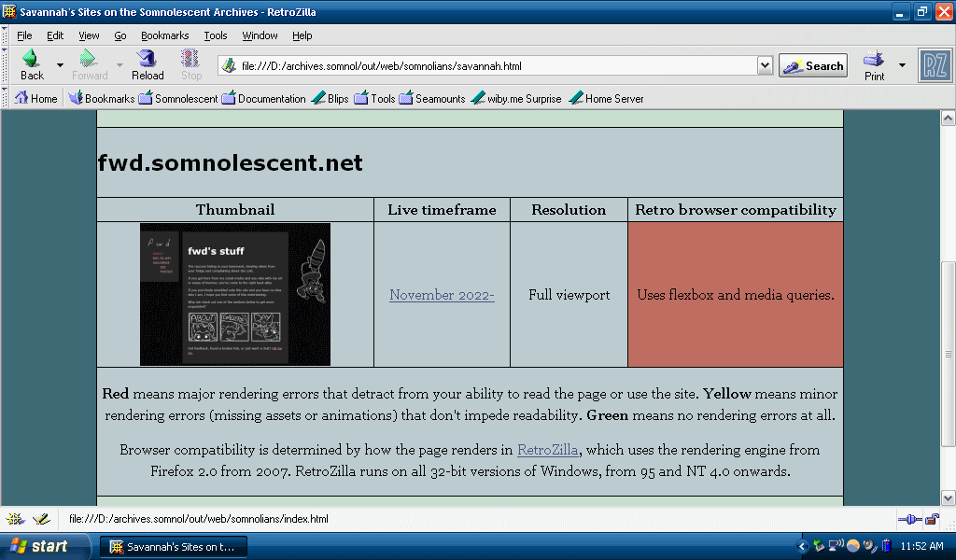Follow the "November 2022-" link

click(x=442, y=295)
